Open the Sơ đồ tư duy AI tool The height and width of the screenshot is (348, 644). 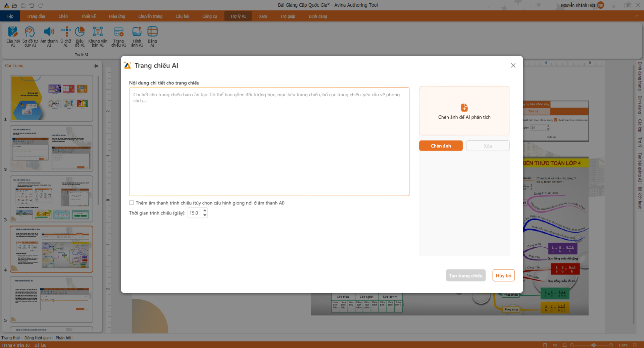pos(30,37)
